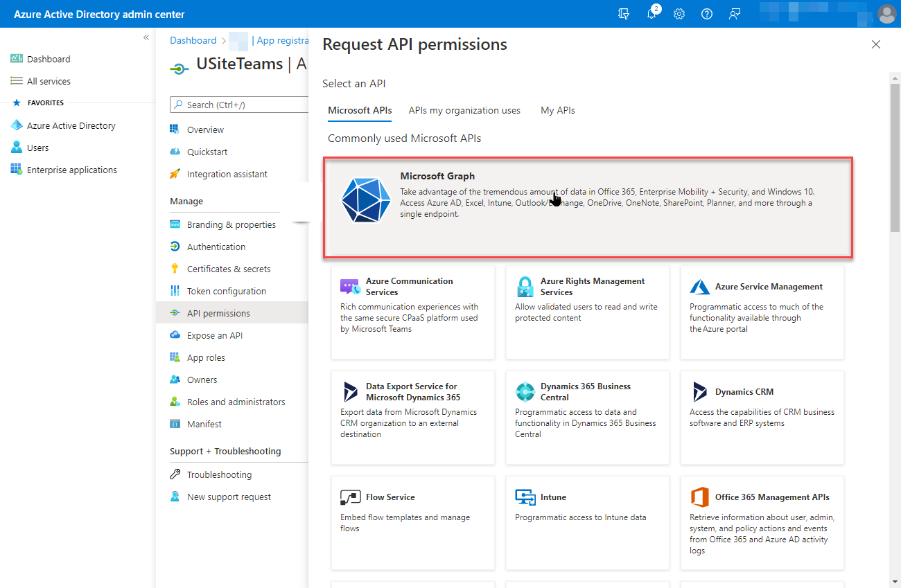Select Office 365 Management APIs card
901x588 pixels.
[762, 523]
